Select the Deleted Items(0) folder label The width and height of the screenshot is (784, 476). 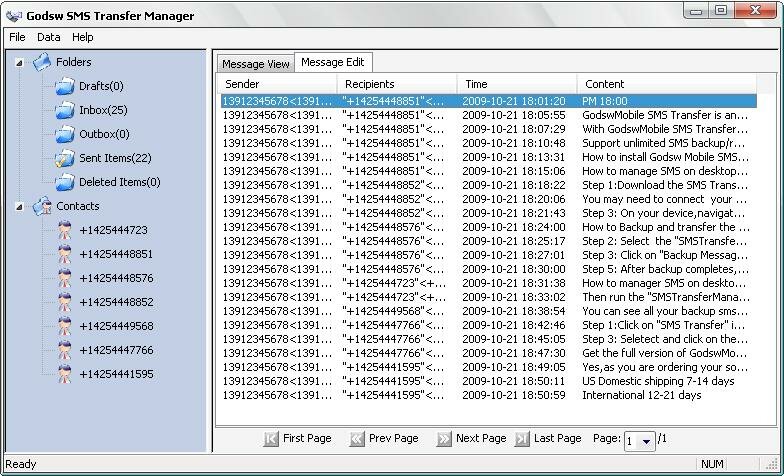120,182
